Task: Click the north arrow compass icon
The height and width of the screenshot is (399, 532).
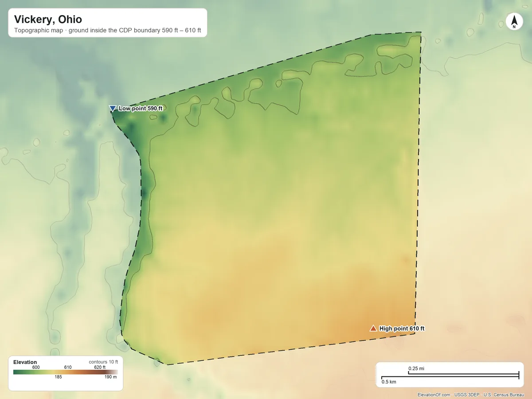Action: pyautogui.click(x=514, y=22)
